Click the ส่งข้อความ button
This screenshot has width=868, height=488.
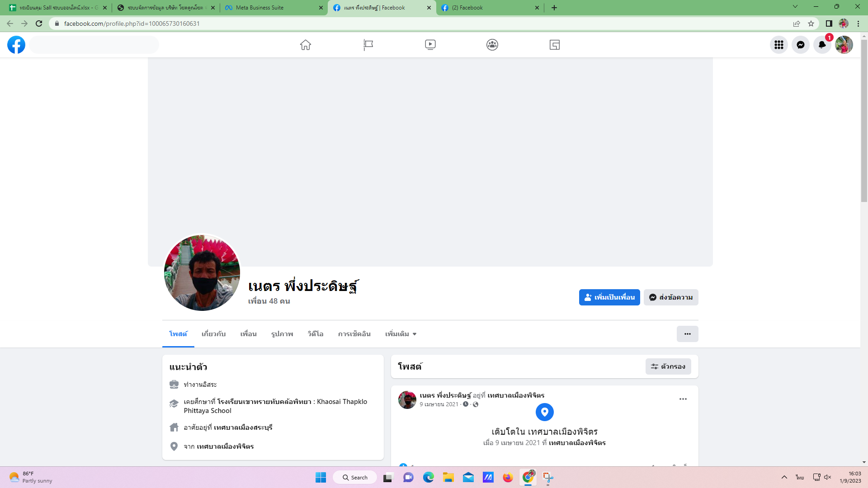(x=671, y=297)
